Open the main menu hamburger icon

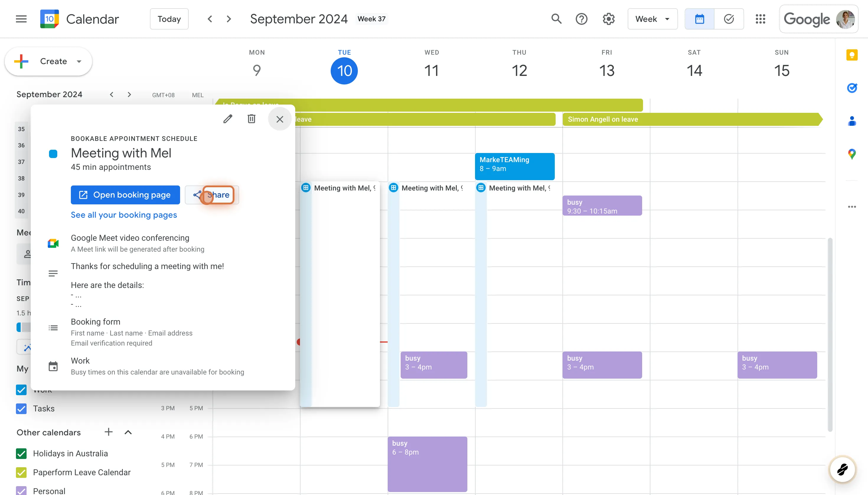pos(21,19)
